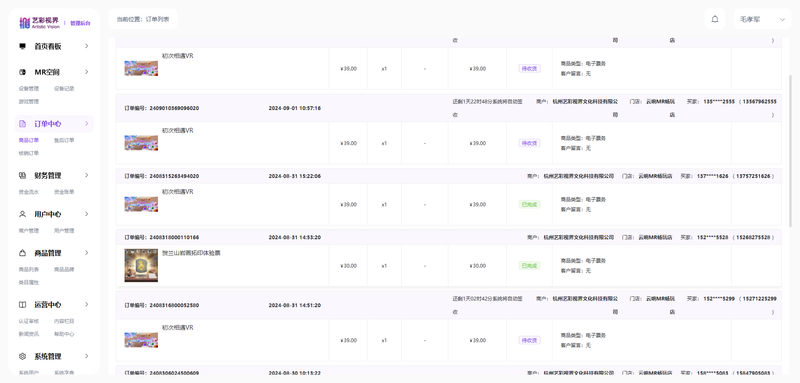Click order number 2408318000110166
The width and height of the screenshot is (800, 383).
174,237
